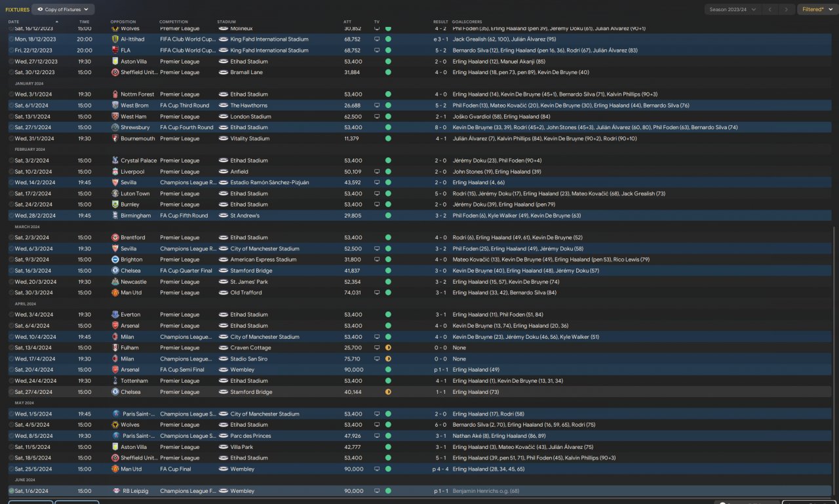This screenshot has height=504, width=839.
Task: Toggle the check circle on the Crystal Palace row
Action: click(x=11, y=161)
